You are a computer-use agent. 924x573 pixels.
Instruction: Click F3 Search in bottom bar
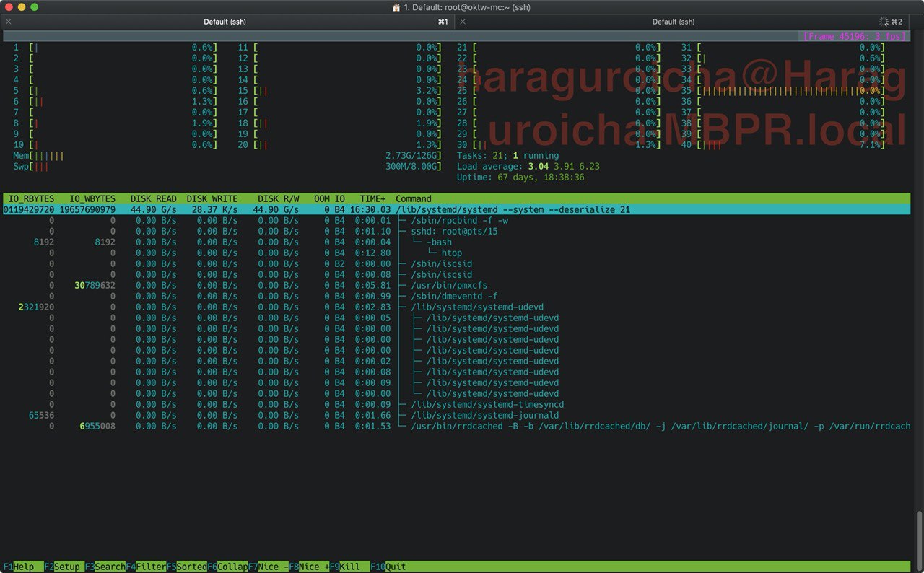click(105, 567)
